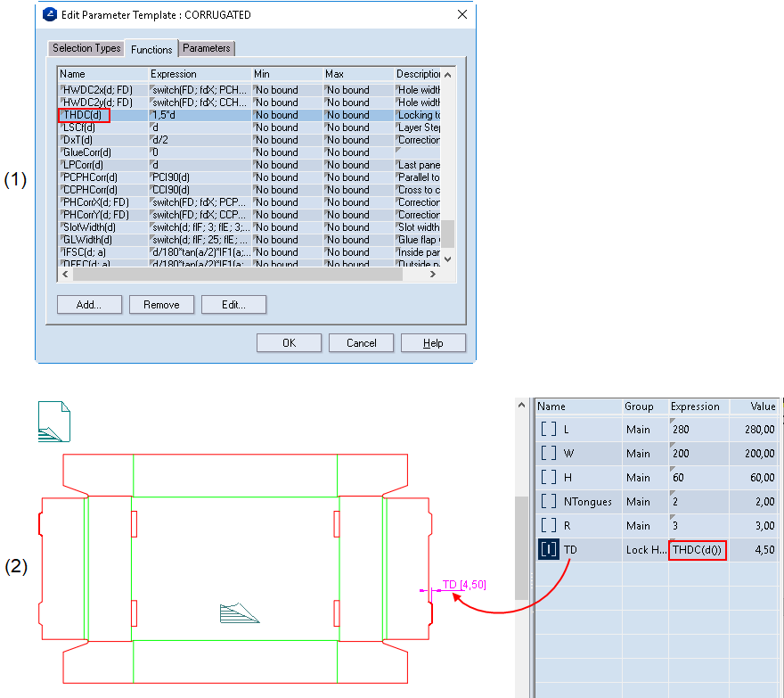The image size is (784, 698).
Task: Click the bracket icon next to parameter H
Action: (549, 477)
